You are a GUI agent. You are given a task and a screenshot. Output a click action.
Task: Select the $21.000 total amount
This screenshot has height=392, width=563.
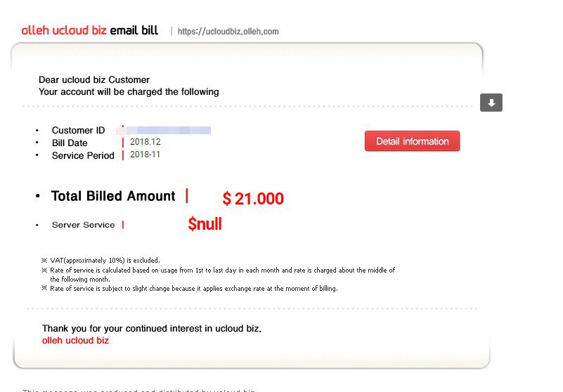[253, 199]
